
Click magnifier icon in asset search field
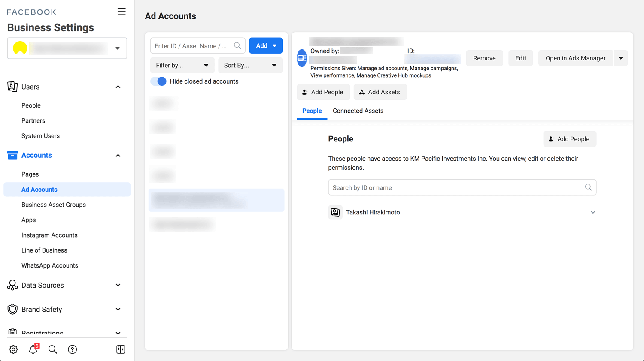pyautogui.click(x=237, y=45)
